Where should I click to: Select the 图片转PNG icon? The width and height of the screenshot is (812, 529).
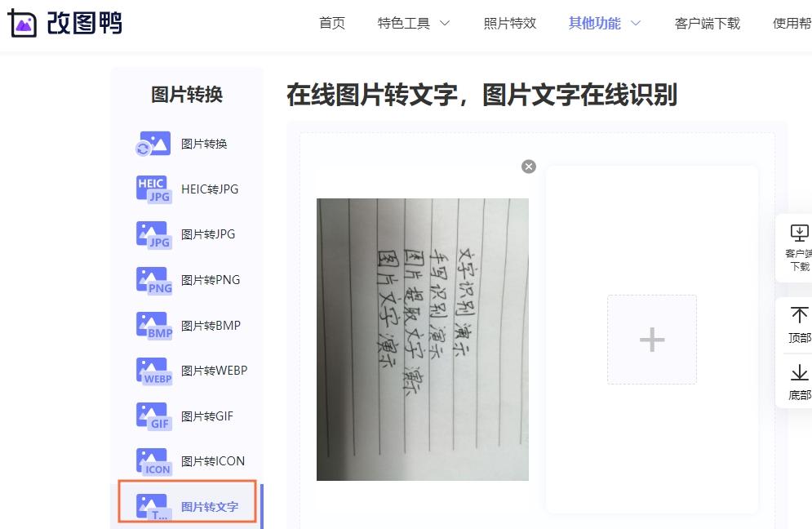pos(153,280)
